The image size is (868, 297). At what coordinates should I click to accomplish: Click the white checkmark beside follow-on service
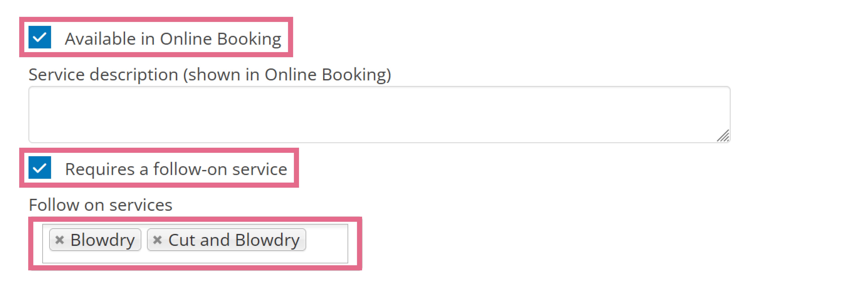click(x=40, y=167)
